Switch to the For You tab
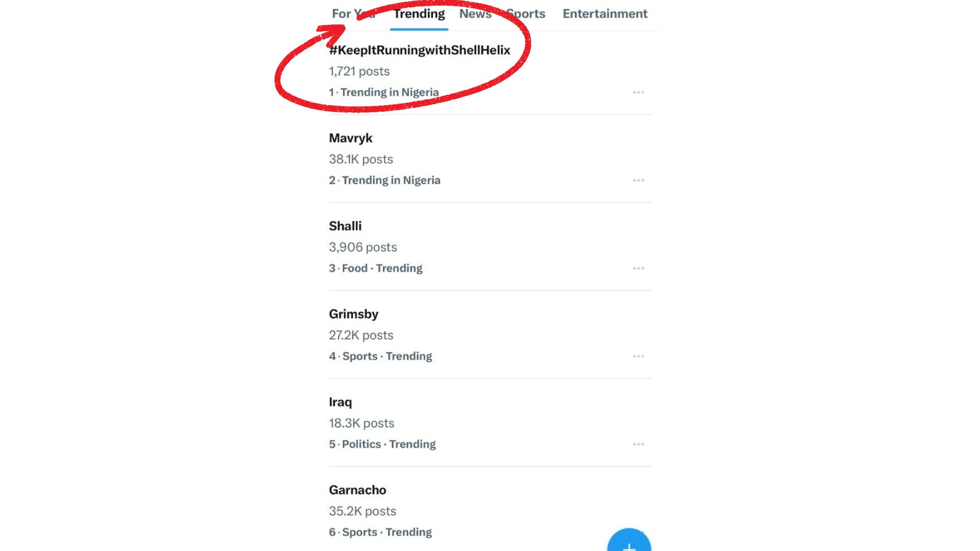 [353, 14]
